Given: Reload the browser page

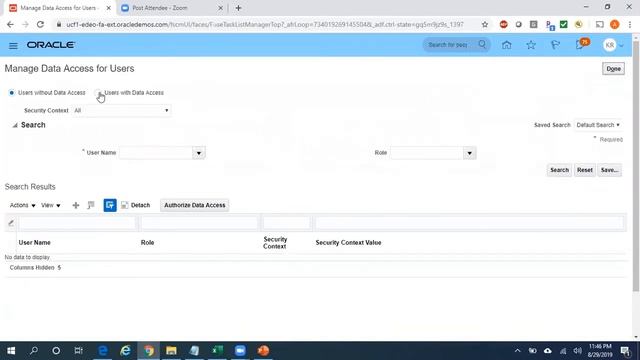Looking at the screenshot, I should [x=40, y=24].
